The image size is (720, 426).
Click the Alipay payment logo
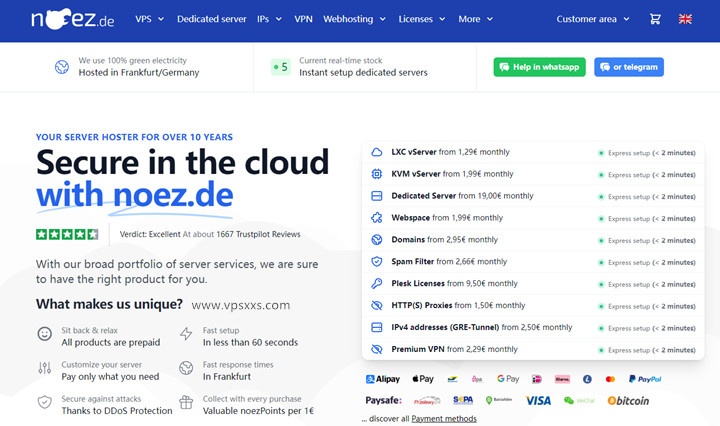(x=382, y=379)
